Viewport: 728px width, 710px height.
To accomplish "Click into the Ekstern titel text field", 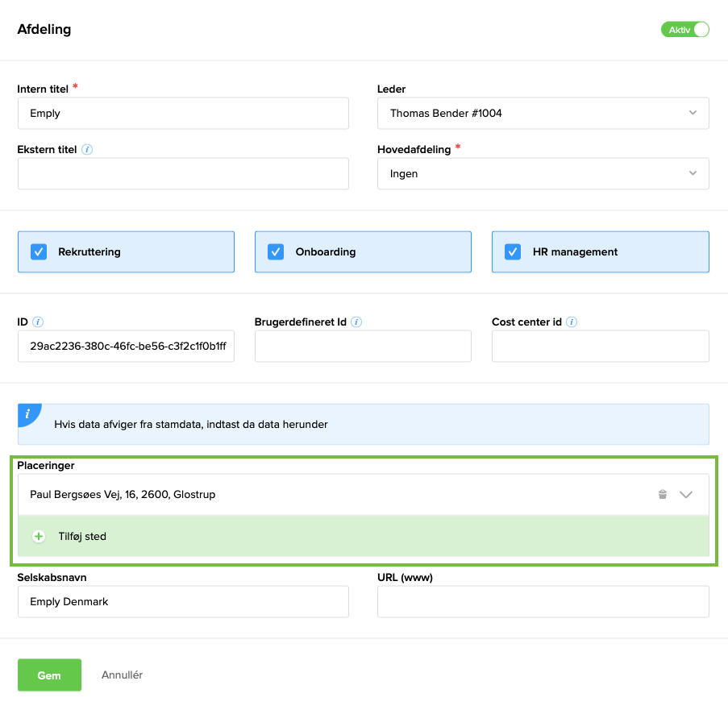I will coord(183,173).
